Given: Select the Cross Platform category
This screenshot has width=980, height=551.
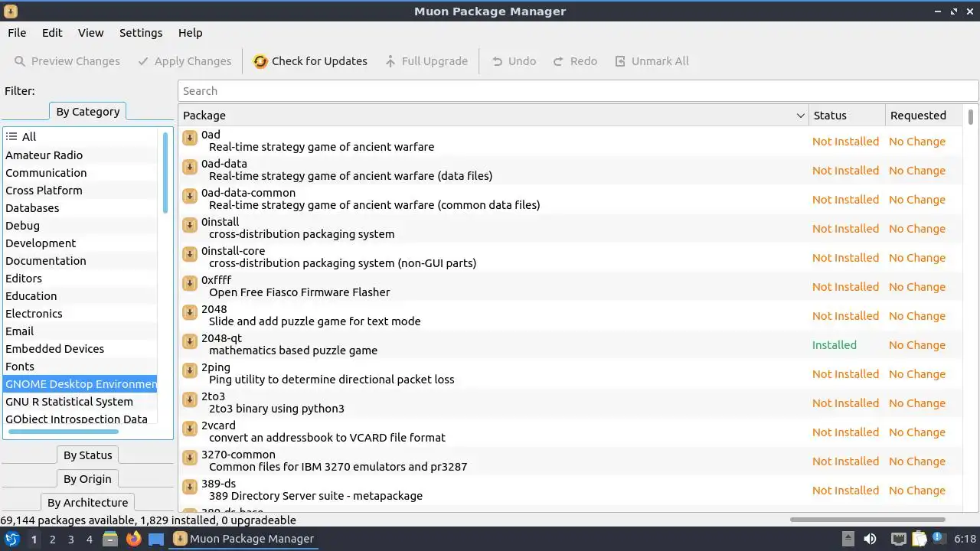Looking at the screenshot, I should point(80,191).
